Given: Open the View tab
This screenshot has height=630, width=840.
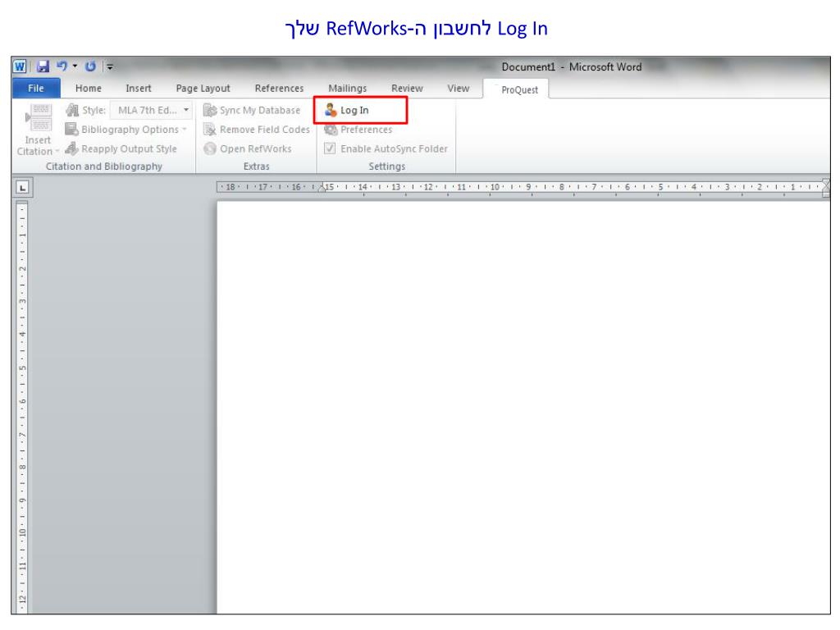Looking at the screenshot, I should coord(458,88).
